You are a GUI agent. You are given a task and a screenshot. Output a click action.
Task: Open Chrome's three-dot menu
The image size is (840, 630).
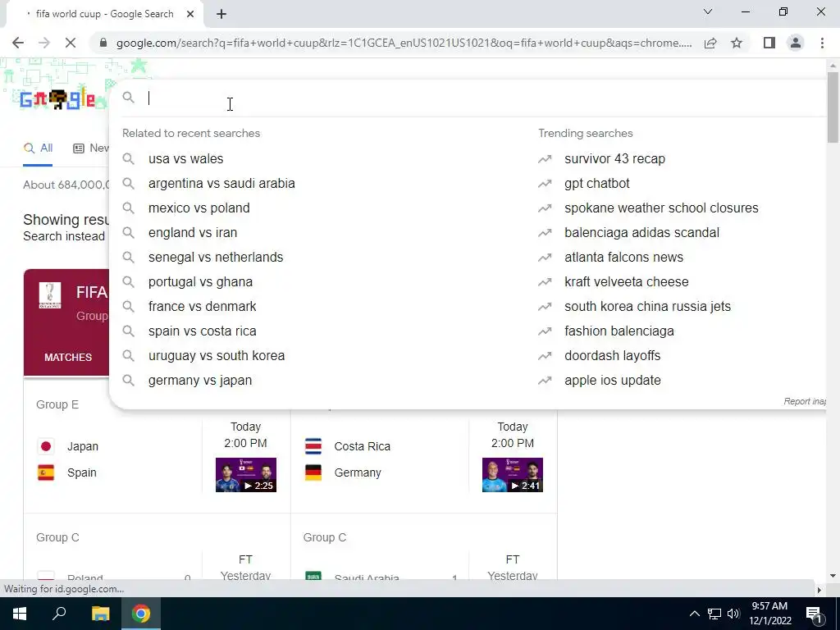click(x=822, y=43)
